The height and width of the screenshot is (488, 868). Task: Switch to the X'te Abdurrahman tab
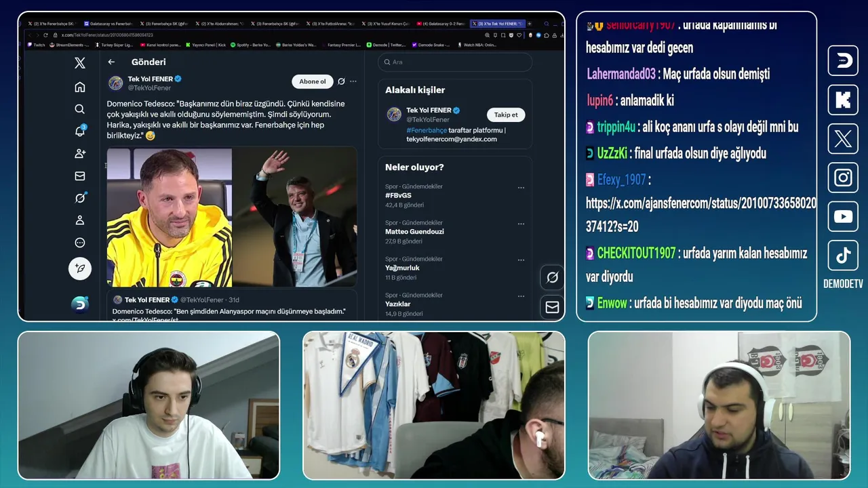pos(220,24)
